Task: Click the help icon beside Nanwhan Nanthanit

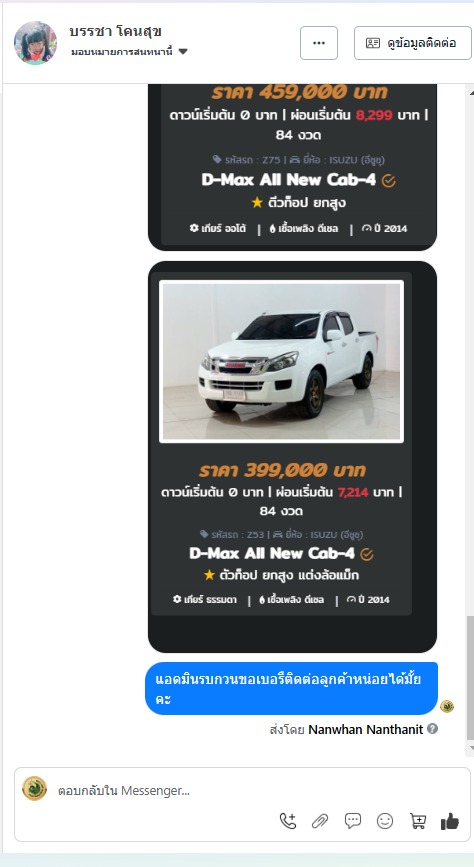Action: tap(433, 729)
